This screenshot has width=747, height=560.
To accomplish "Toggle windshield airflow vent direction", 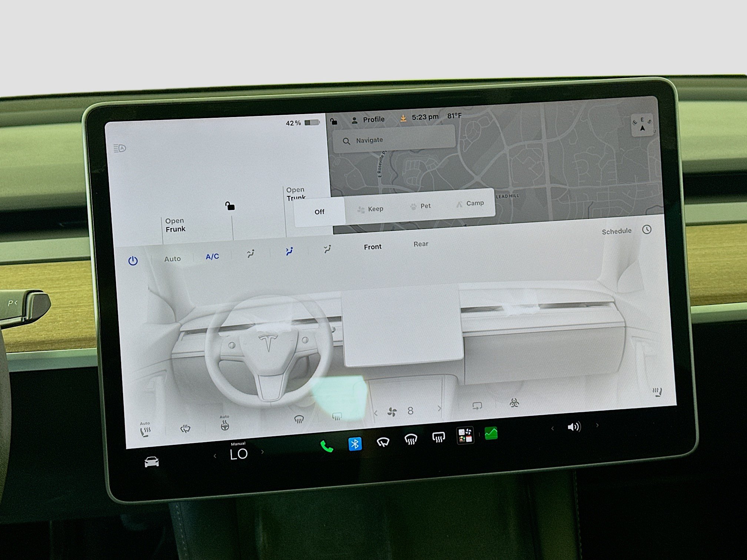I will [x=251, y=254].
